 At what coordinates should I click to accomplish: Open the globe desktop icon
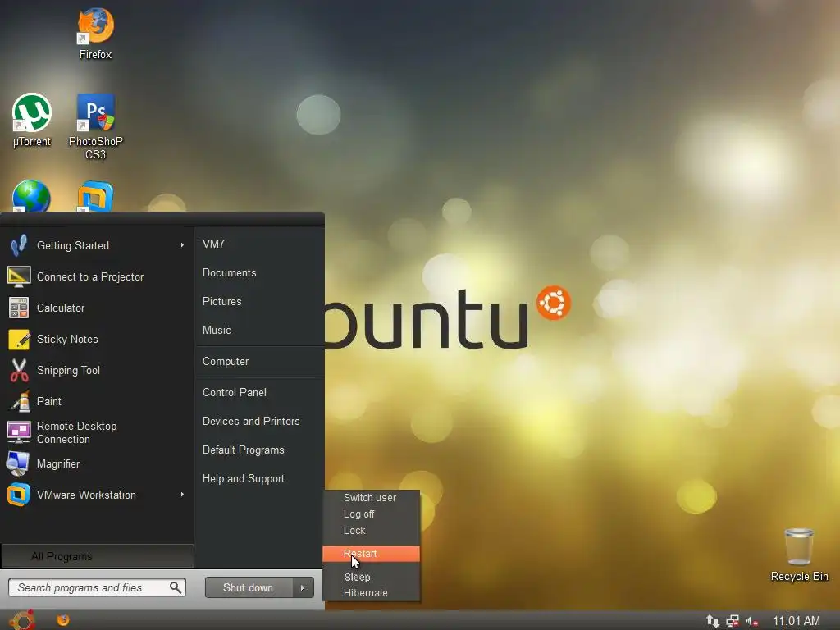31,196
